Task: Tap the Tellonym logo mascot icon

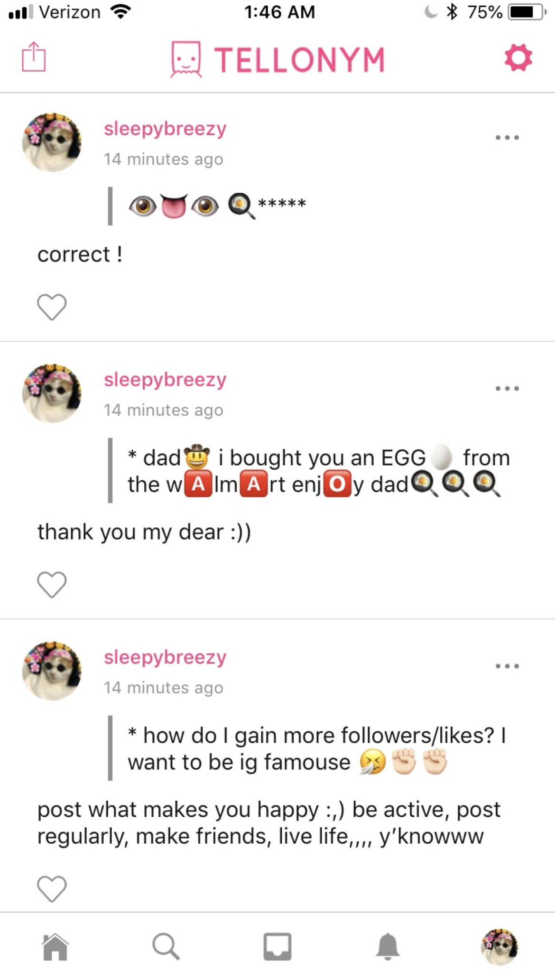Action: click(x=186, y=59)
